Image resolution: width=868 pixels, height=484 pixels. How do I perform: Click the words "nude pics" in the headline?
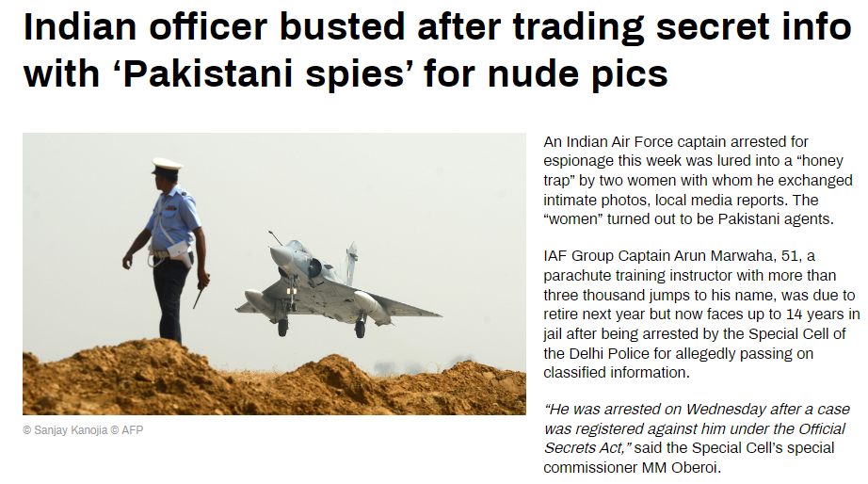point(578,74)
